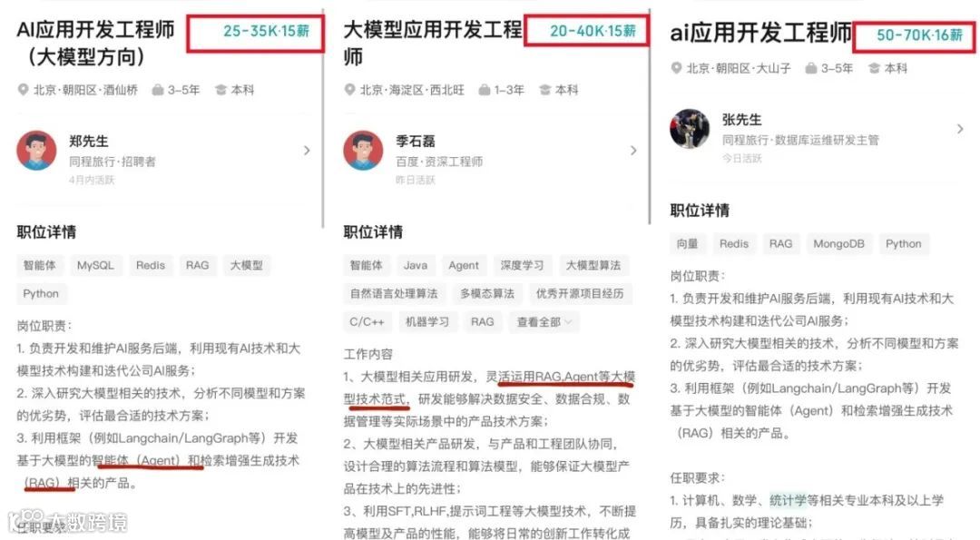The width and height of the screenshot is (980, 540).
Task: Click the 50-70K·16薪 salary label
Action: point(919,35)
